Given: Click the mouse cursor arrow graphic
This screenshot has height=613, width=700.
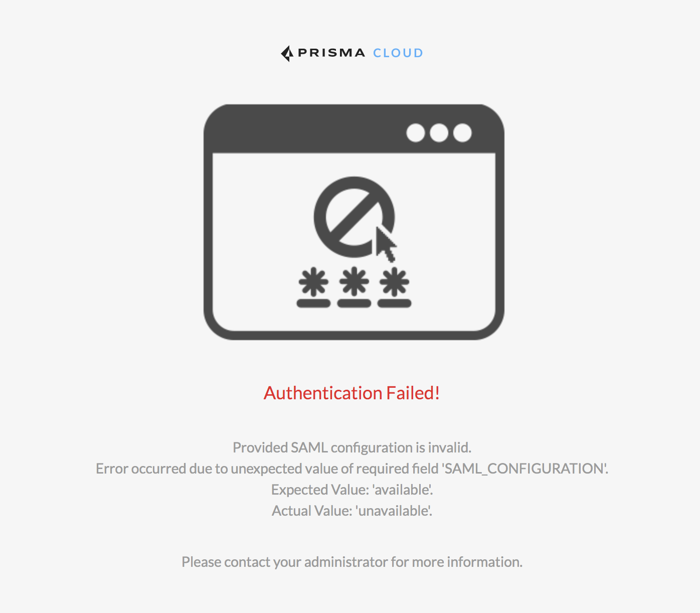Looking at the screenshot, I should point(386,244).
